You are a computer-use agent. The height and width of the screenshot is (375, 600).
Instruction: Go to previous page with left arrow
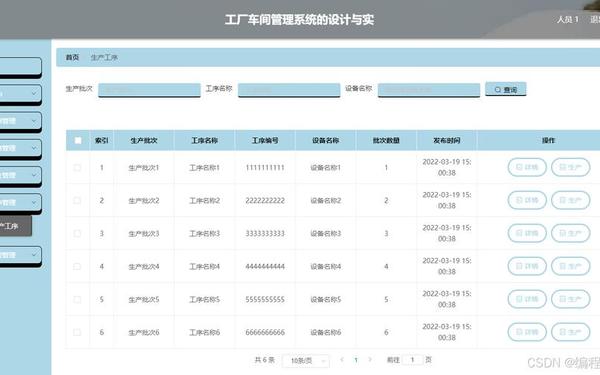(342, 360)
